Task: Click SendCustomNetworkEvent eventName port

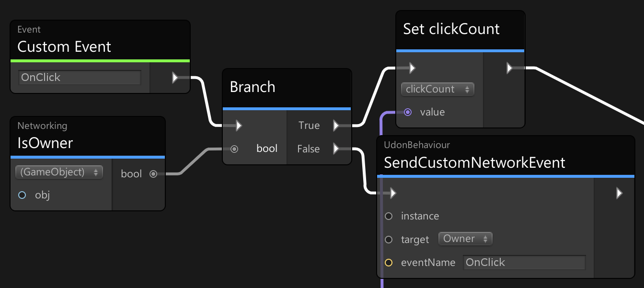Action: tap(389, 263)
